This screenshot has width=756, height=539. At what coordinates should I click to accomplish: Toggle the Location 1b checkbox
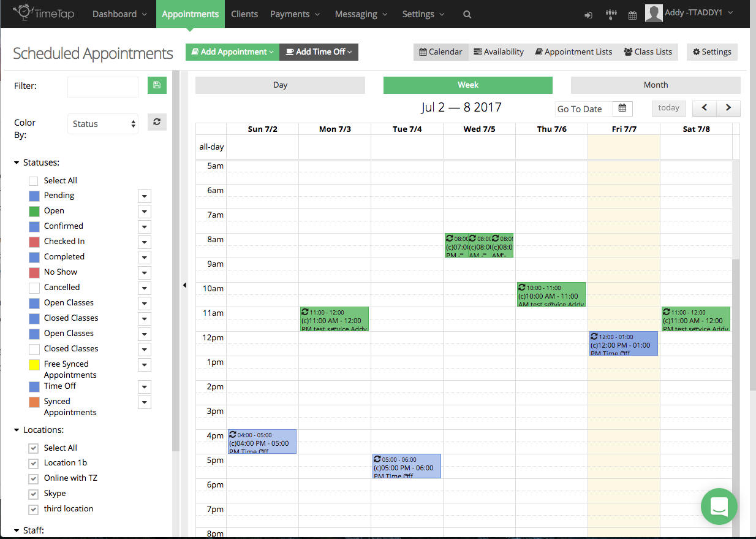tap(34, 463)
